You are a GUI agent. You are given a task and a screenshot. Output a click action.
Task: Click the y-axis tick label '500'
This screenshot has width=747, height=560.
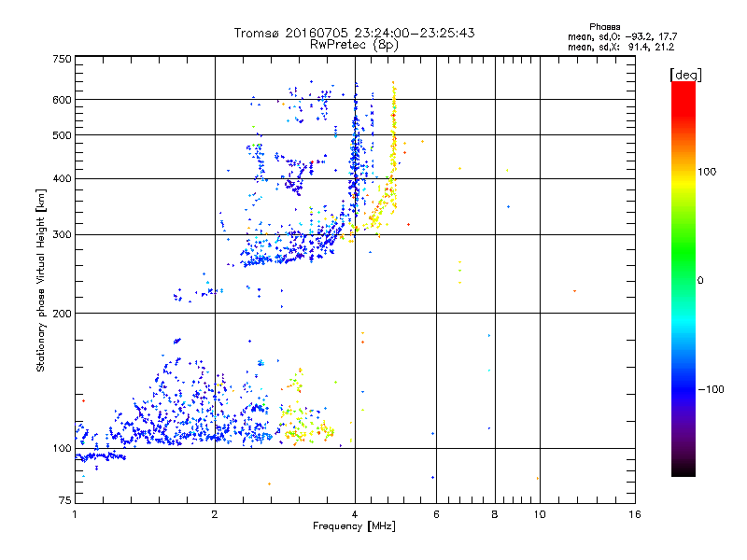click(62, 135)
